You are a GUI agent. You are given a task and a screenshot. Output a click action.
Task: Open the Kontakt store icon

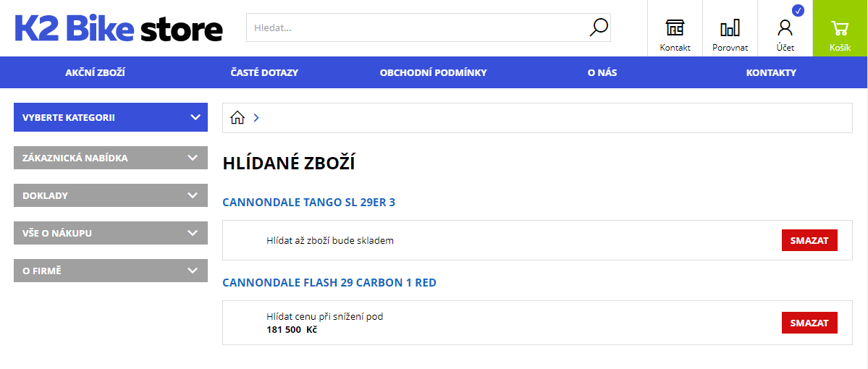675,29
